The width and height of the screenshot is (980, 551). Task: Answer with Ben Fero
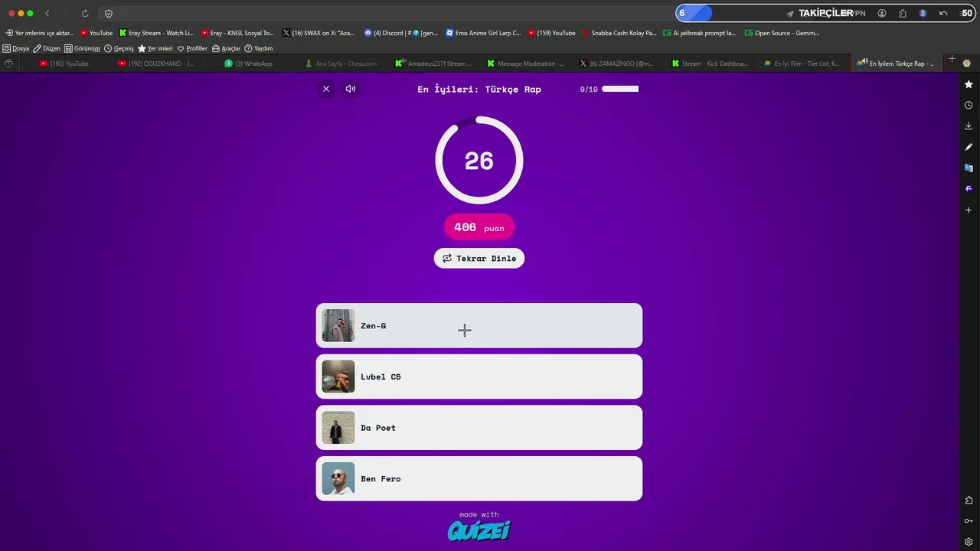[x=479, y=479]
